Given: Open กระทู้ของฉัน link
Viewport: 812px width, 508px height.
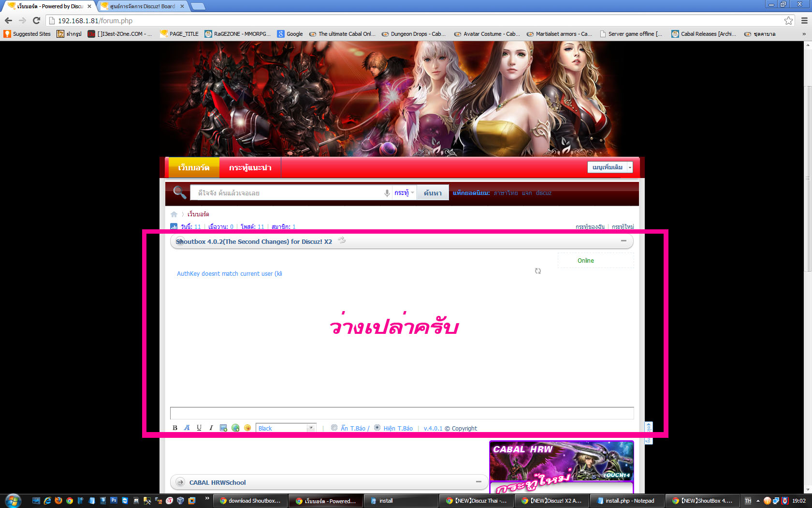Looking at the screenshot, I should click(x=590, y=226).
